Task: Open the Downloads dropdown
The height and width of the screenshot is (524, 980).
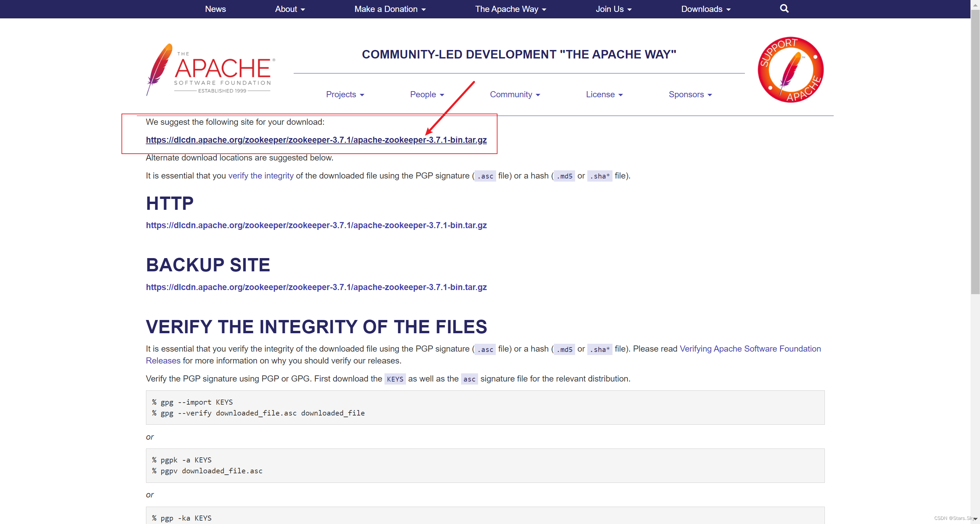Action: pyautogui.click(x=706, y=9)
